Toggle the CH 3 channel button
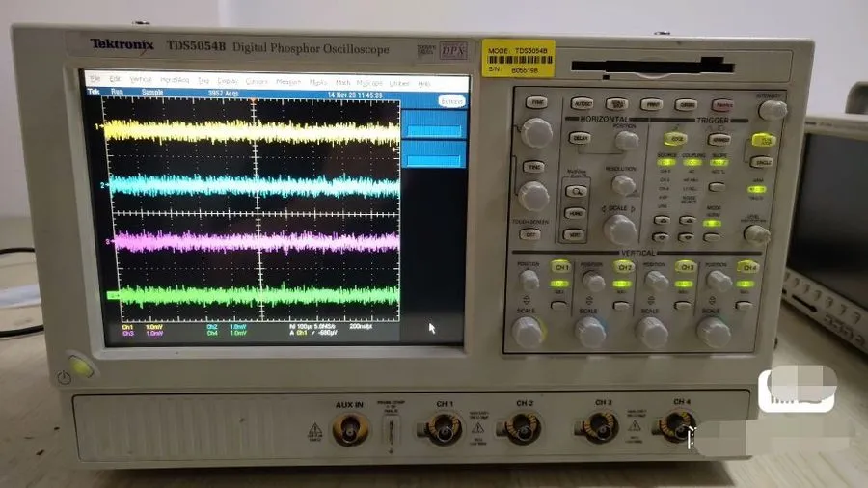This screenshot has width=868, height=488. point(686,267)
